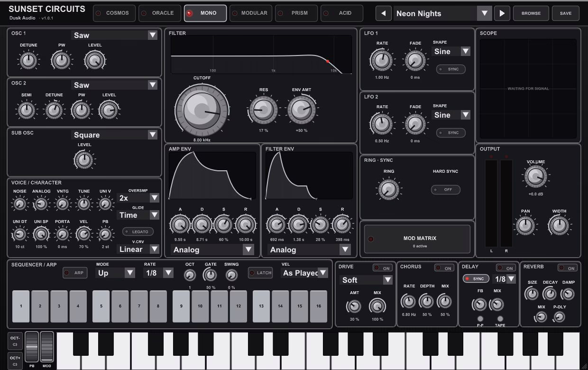Toggle Hard Sync OFF switch
This screenshot has height=370, width=588.
coord(446,189)
